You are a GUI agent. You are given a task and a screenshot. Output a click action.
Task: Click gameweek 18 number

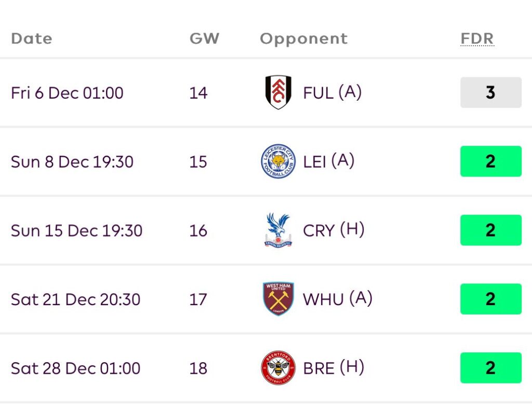click(198, 368)
